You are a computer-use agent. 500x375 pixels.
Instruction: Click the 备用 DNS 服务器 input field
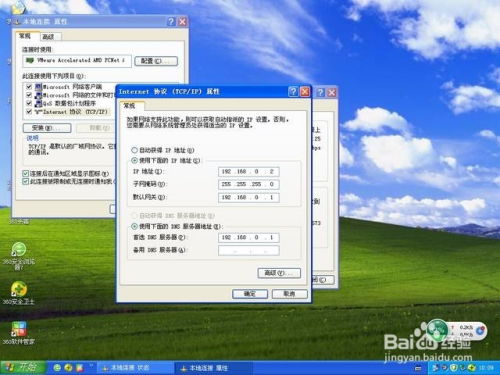tap(249, 250)
